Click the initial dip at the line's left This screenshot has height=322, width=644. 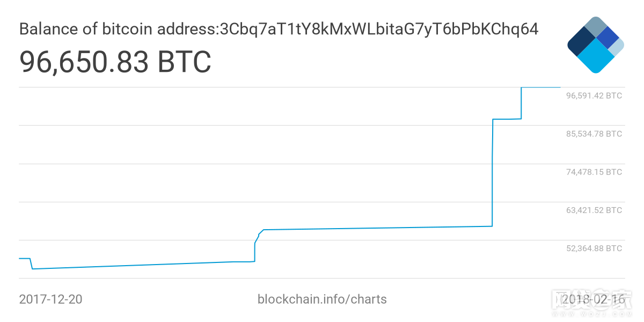(31, 264)
